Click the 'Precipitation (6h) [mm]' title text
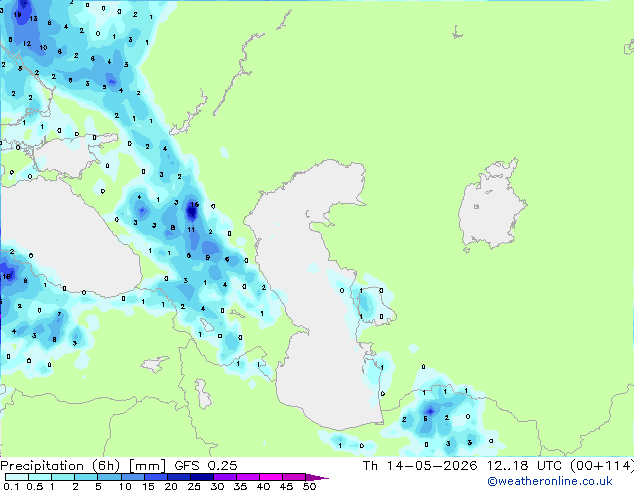The width and height of the screenshot is (634, 490). pos(83,466)
